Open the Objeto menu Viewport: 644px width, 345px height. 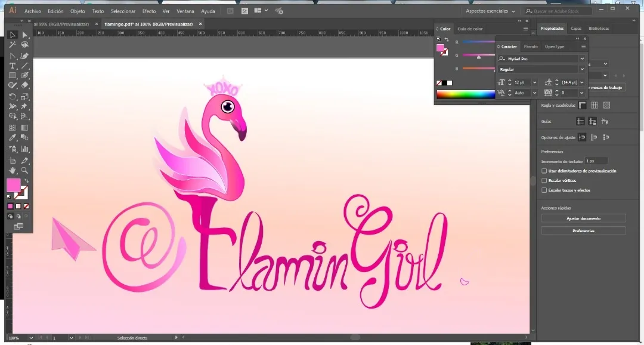78,11
